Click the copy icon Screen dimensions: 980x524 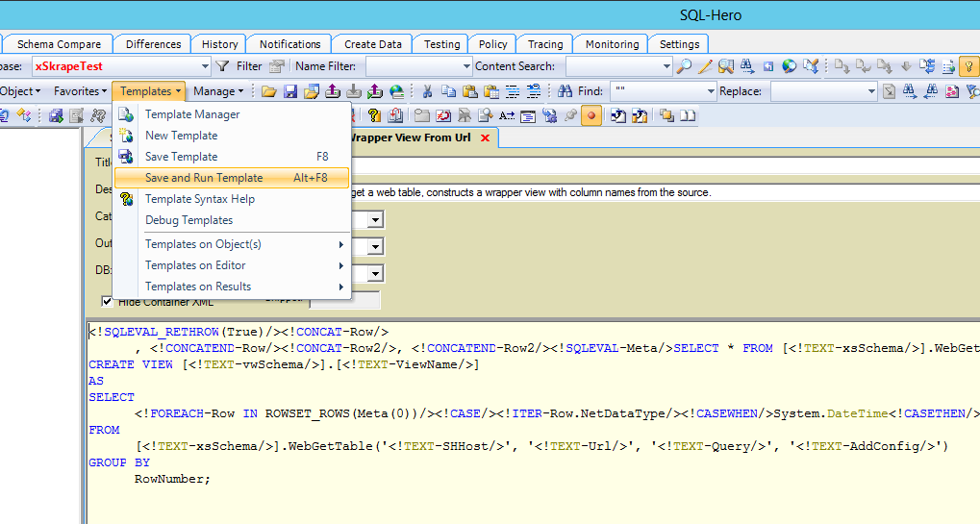pos(449,91)
